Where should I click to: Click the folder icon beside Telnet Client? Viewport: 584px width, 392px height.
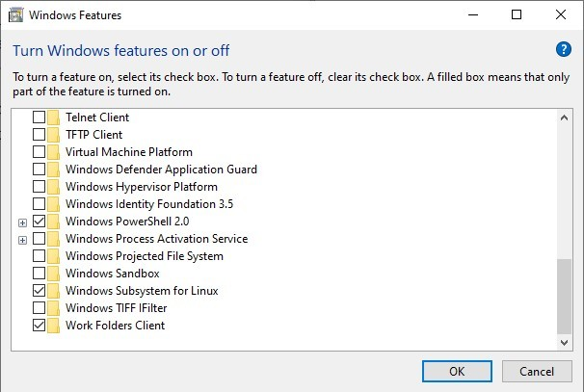pyautogui.click(x=53, y=118)
